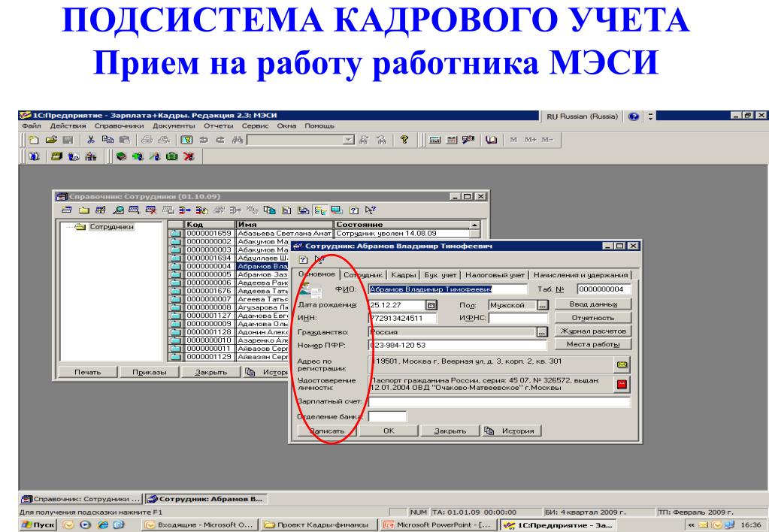
Task: Switch to Microsoft PowerPoint taskbar item
Action: 439,524
